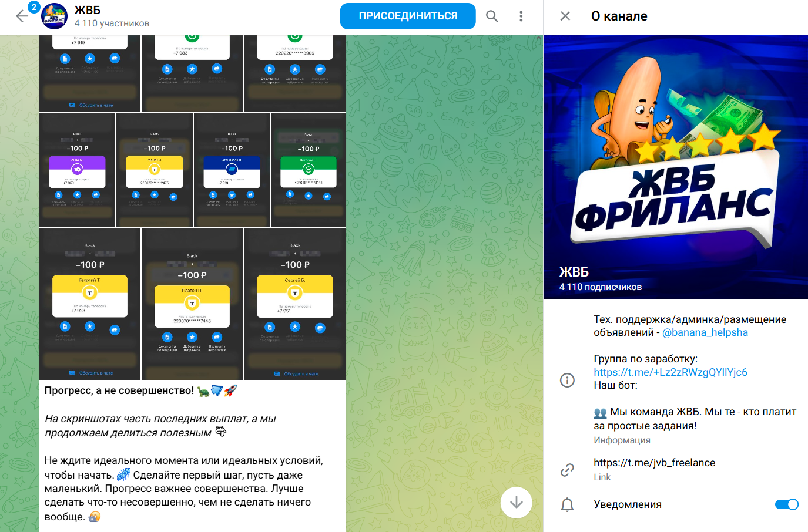This screenshot has width=808, height=532.
Task: Copy the https://t.me/jvb_freelance channel link
Action: pos(654,463)
